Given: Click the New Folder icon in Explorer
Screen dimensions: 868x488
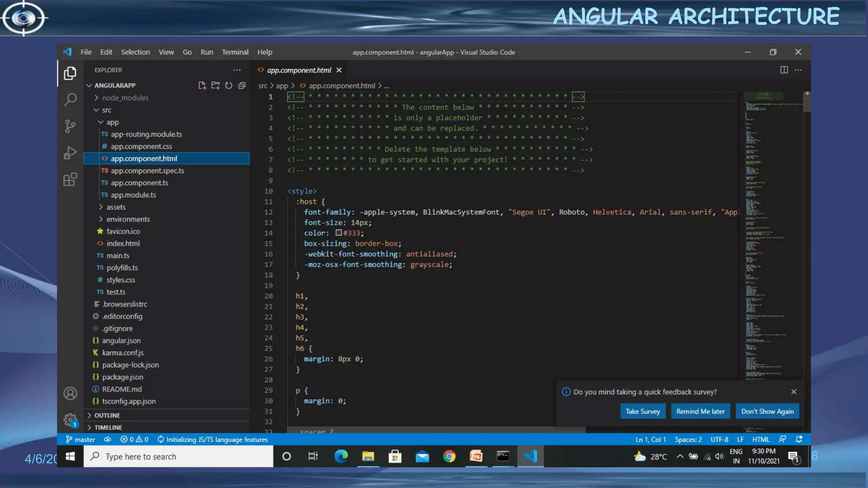Looking at the screenshot, I should coord(215,86).
